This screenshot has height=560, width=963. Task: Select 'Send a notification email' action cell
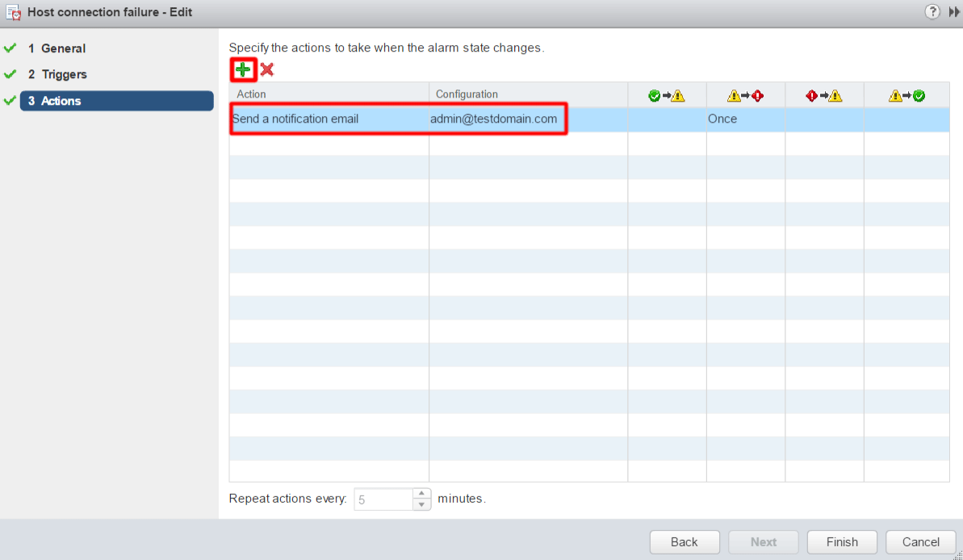[329, 119]
